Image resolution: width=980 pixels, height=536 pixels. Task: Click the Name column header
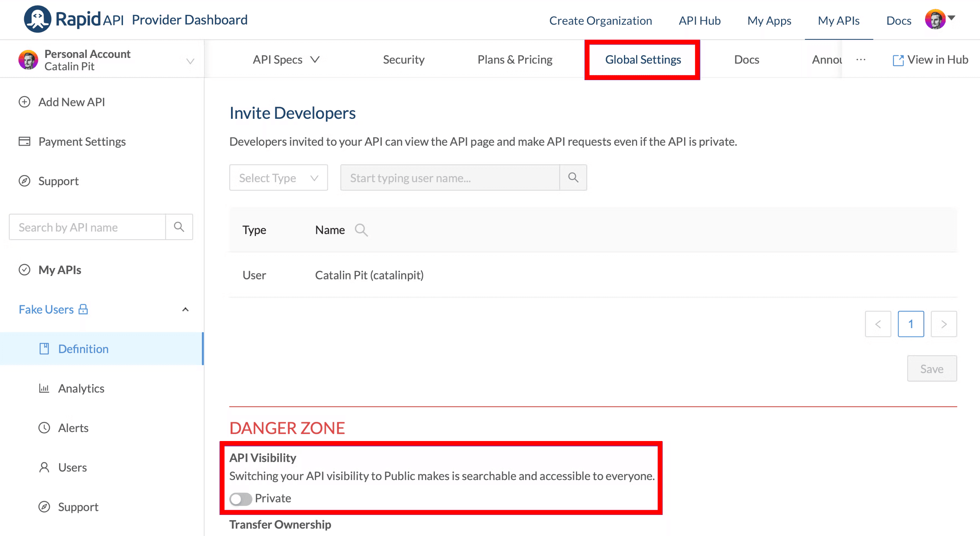pyautogui.click(x=330, y=230)
